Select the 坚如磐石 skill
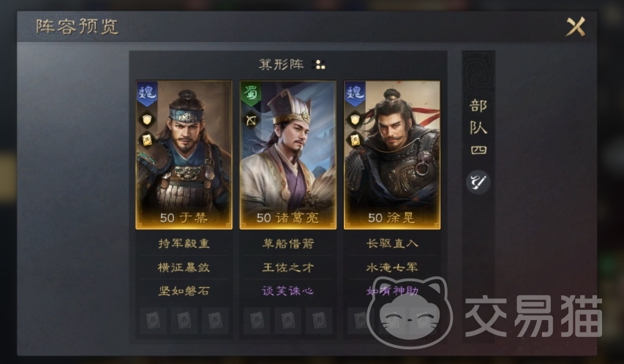Image resolution: width=624 pixels, height=364 pixels. [x=184, y=291]
